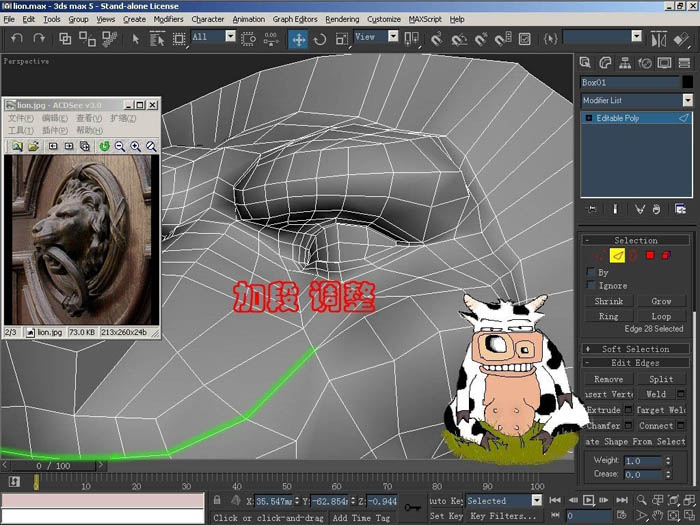700x525 pixels.
Task: Expand the Editable Poly stack entry
Action: click(589, 118)
